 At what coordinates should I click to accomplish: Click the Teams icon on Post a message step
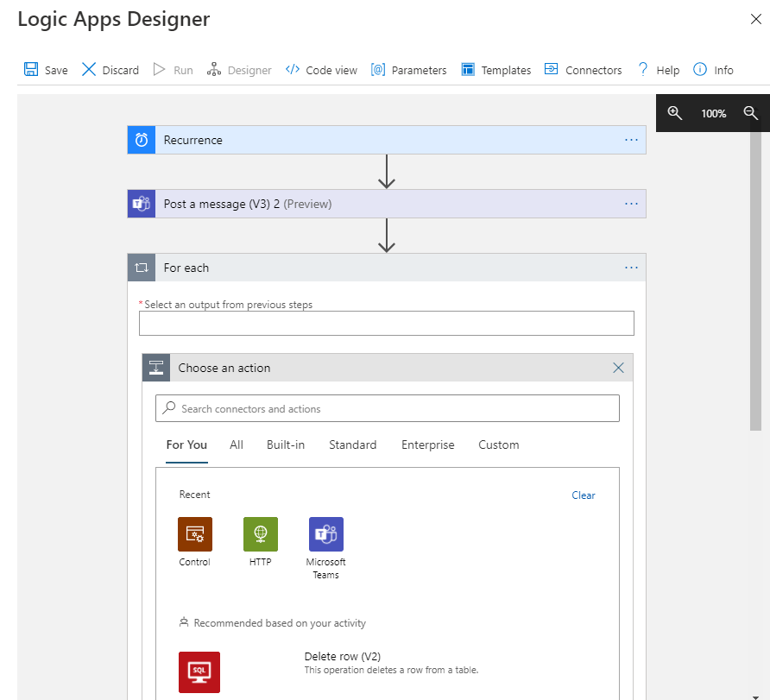(142, 204)
